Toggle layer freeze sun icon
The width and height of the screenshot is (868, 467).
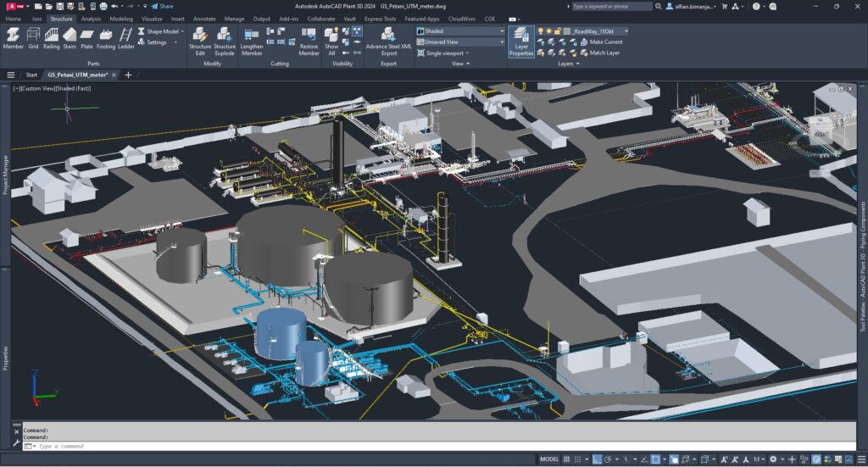(x=549, y=31)
